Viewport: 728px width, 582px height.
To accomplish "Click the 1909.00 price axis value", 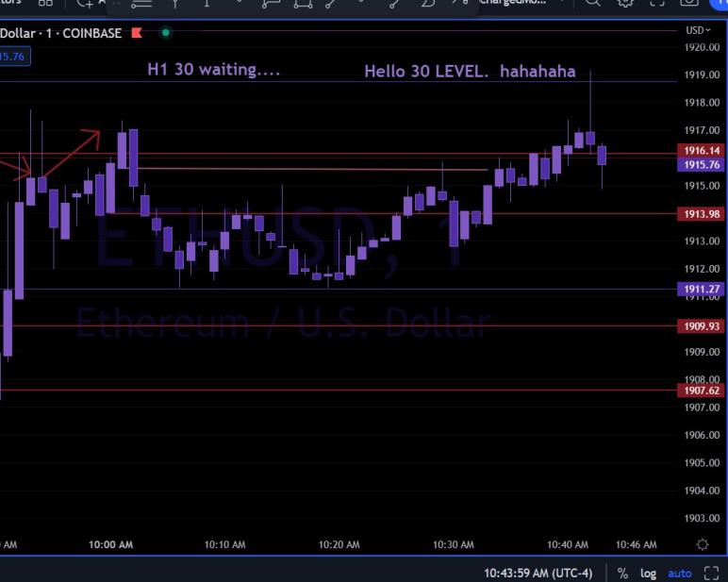I will pos(702,352).
